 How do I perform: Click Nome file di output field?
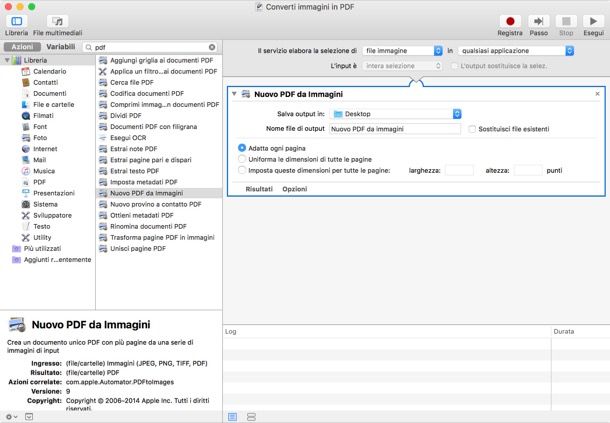pos(395,129)
